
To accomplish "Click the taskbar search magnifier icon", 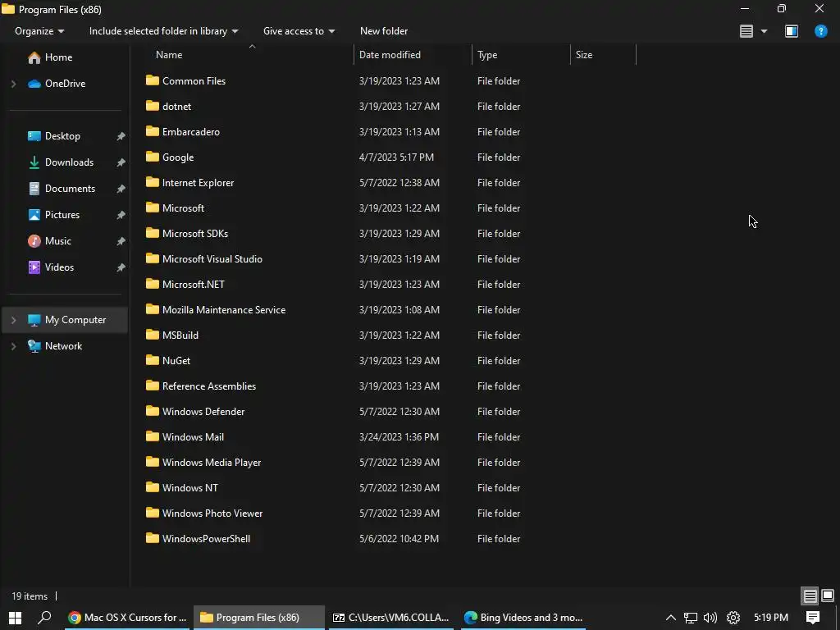I will tap(45, 618).
